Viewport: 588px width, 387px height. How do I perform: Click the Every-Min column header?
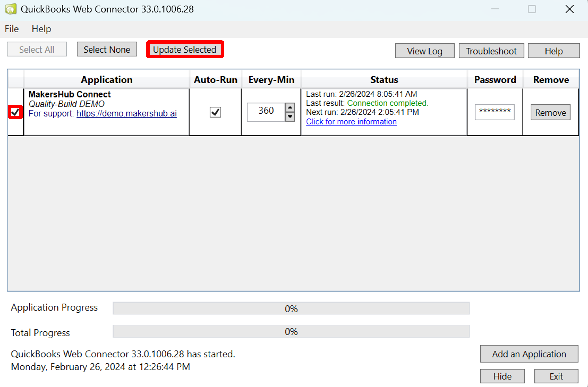[271, 79]
